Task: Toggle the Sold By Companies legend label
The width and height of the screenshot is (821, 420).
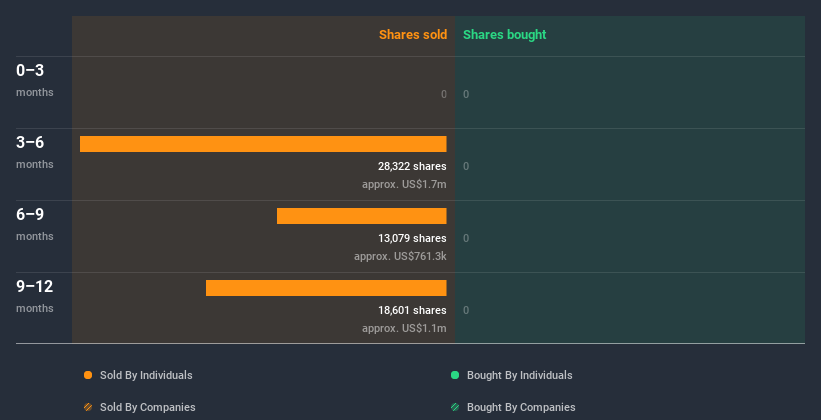Action: coord(148,407)
